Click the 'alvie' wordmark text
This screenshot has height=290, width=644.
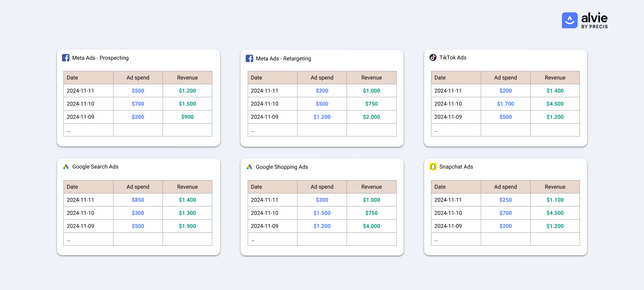tap(595, 18)
